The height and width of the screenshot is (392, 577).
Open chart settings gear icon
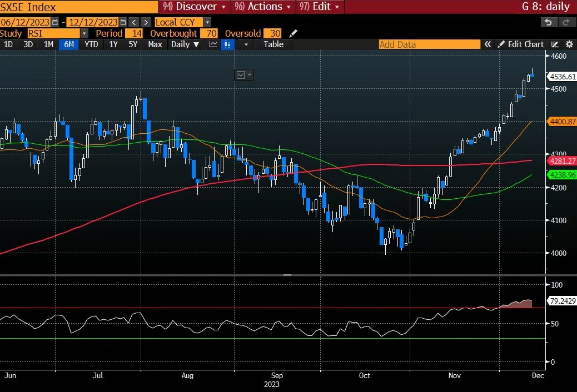(569, 44)
